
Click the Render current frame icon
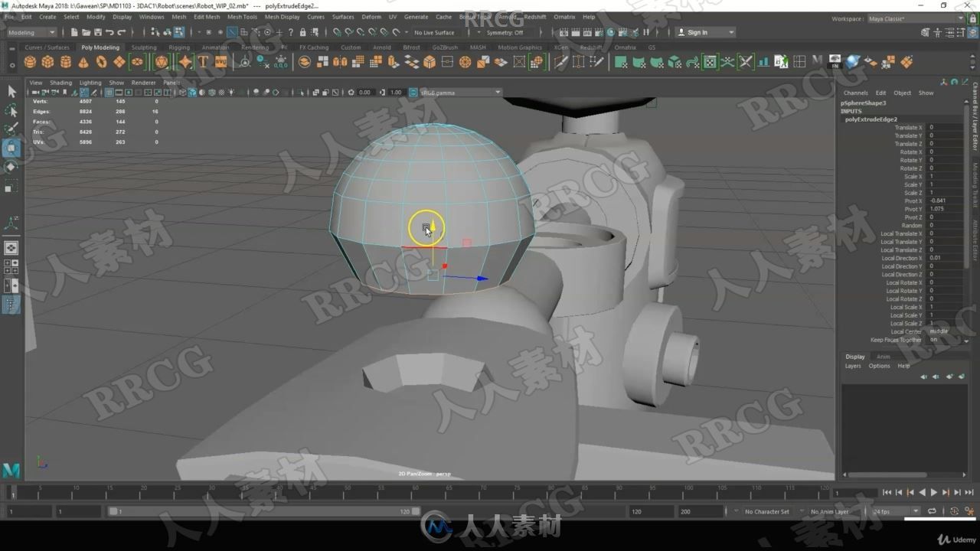(576, 32)
